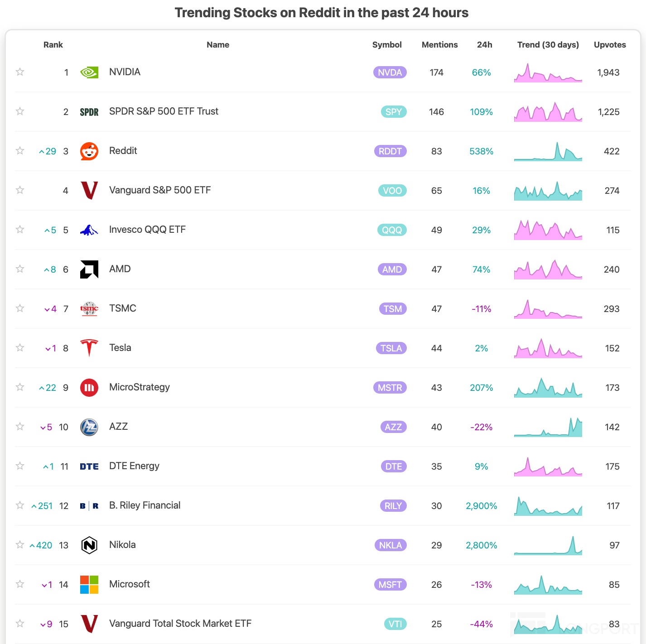Sort table by Upvotes header
646x644 pixels.
coord(610,45)
